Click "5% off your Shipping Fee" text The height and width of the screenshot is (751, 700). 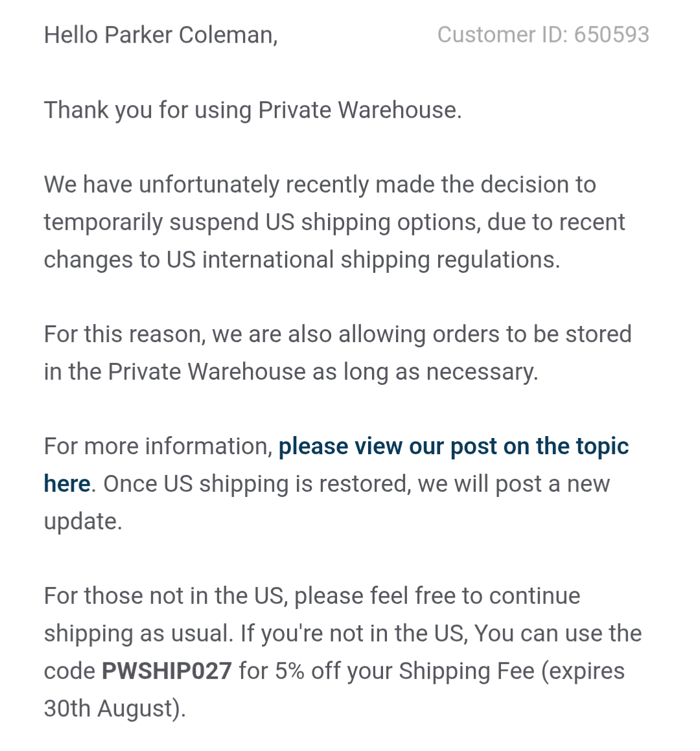coord(404,671)
